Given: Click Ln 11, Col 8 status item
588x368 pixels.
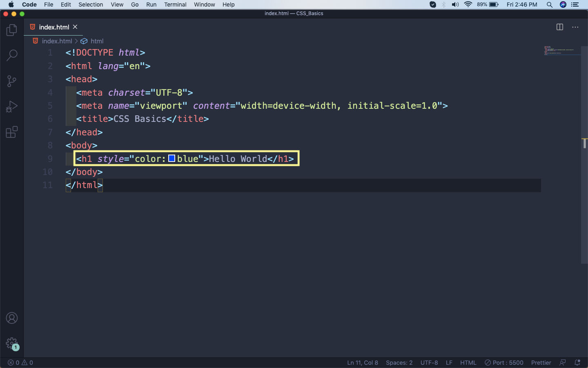Looking at the screenshot, I should [363, 363].
